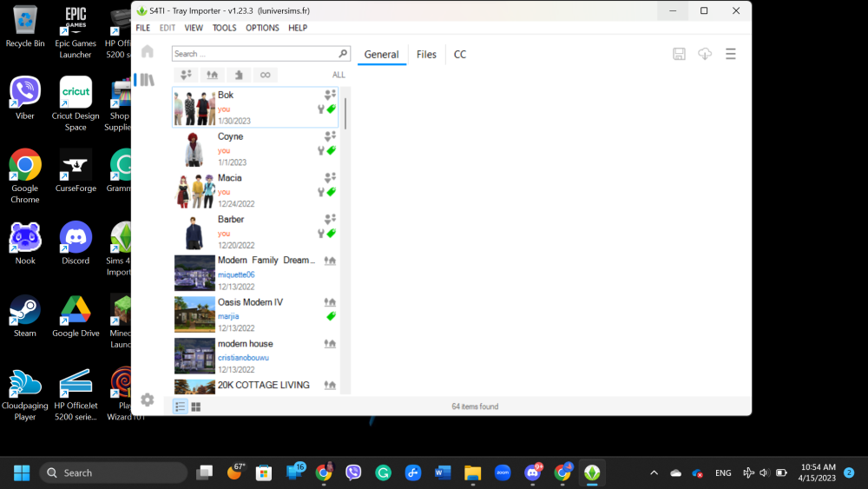Click lot type icon on modern house row
The width and height of the screenshot is (868, 489).
tap(330, 344)
